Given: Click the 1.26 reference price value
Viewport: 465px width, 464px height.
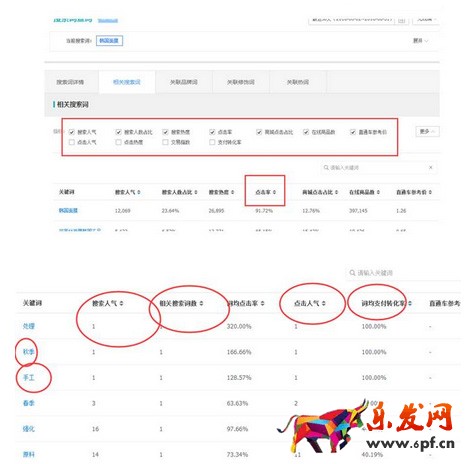Looking at the screenshot, I should [x=401, y=211].
